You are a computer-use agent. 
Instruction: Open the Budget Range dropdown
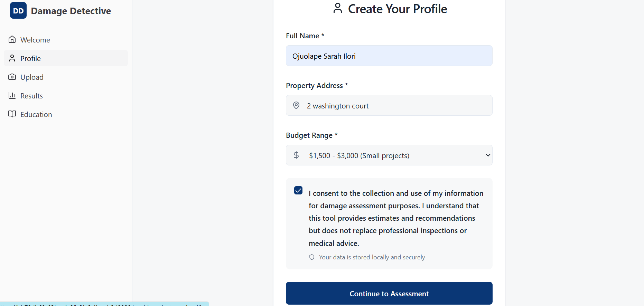[x=389, y=155]
